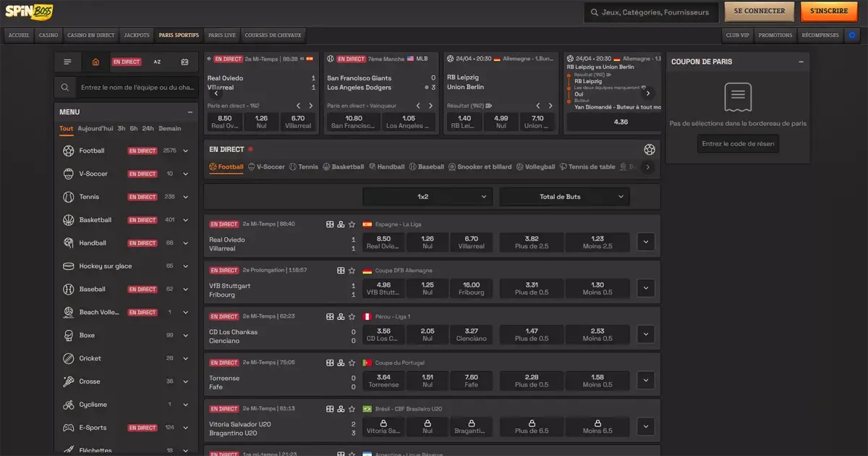Open the Jackpots nav tab

[x=137, y=35]
